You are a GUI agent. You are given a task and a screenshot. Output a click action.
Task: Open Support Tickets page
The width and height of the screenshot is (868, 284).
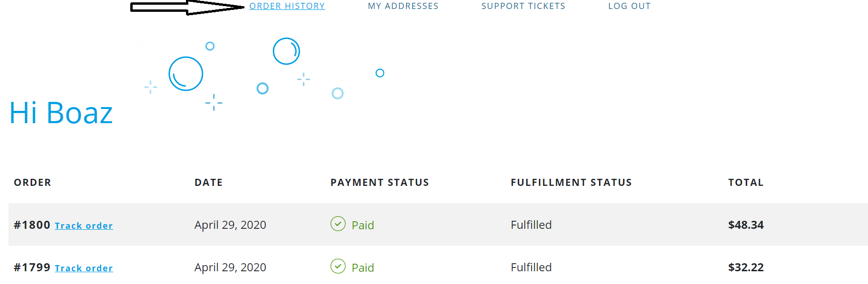pos(523,6)
